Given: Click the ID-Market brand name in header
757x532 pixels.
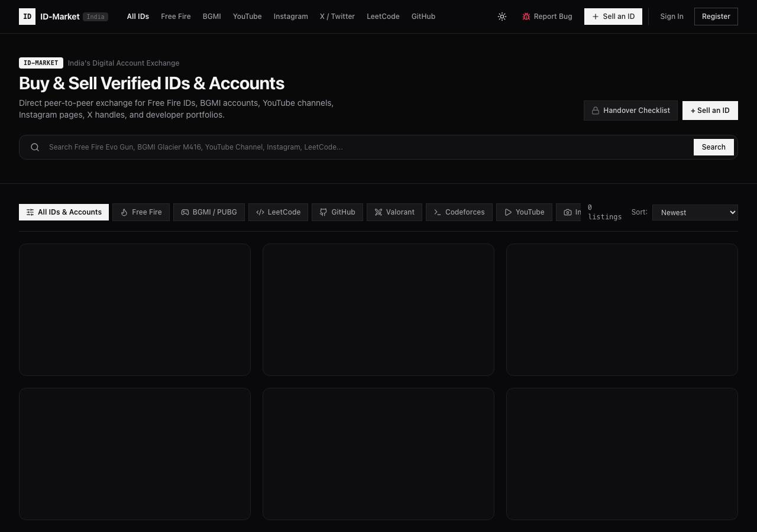Looking at the screenshot, I should [60, 17].
